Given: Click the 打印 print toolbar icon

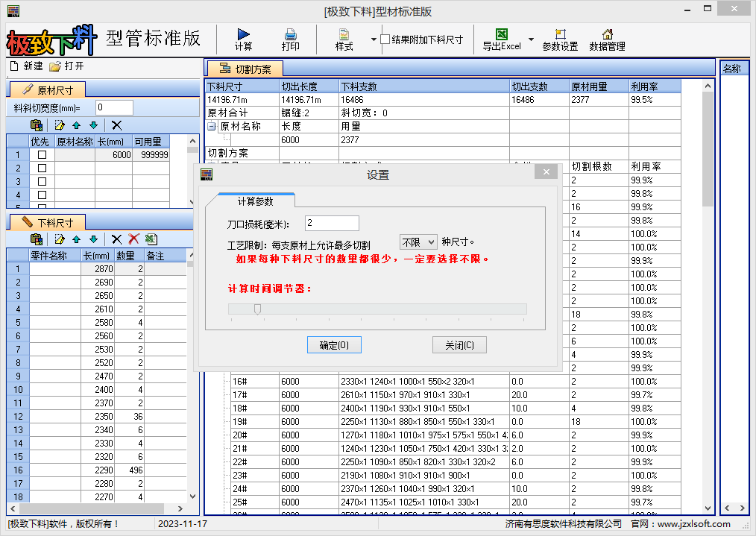Looking at the screenshot, I should [291, 34].
